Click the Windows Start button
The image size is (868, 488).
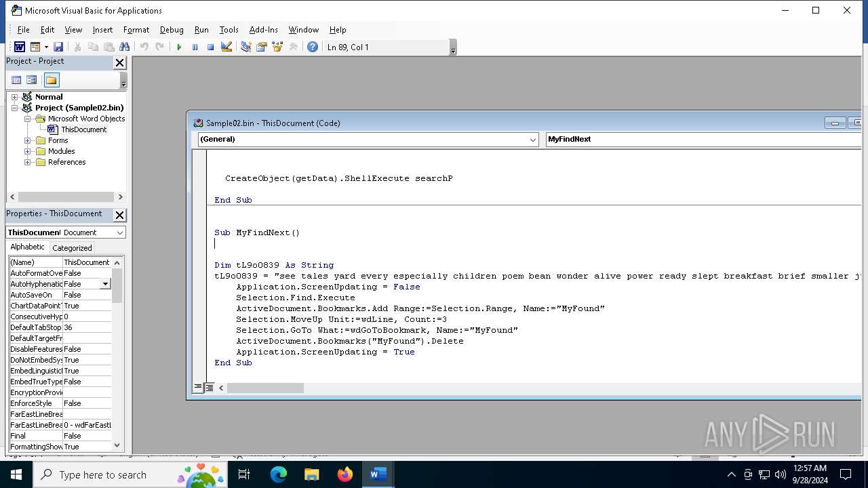[16, 474]
